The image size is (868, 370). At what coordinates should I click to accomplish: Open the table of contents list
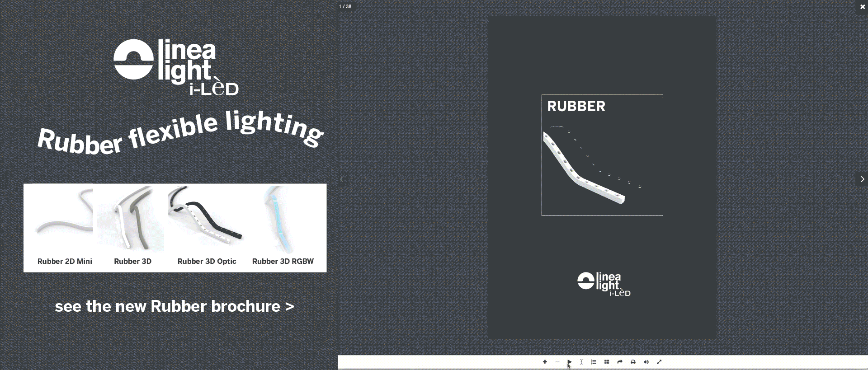[x=594, y=362]
